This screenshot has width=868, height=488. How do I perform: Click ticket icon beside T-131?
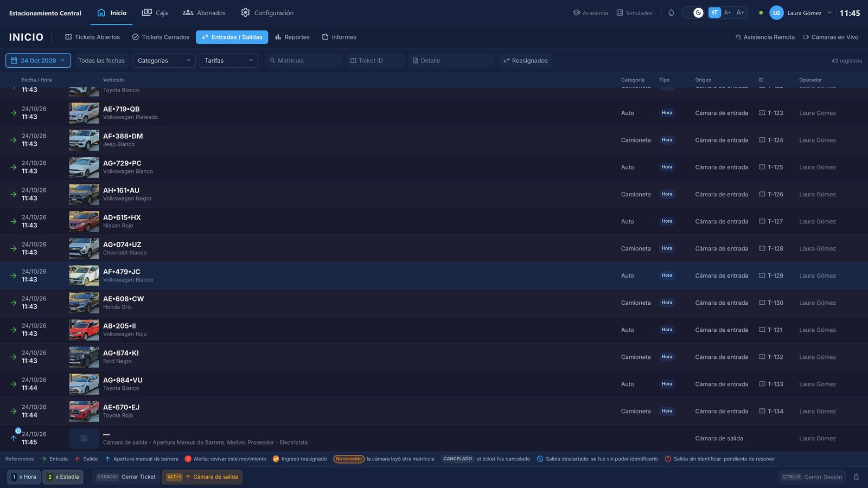(x=762, y=330)
